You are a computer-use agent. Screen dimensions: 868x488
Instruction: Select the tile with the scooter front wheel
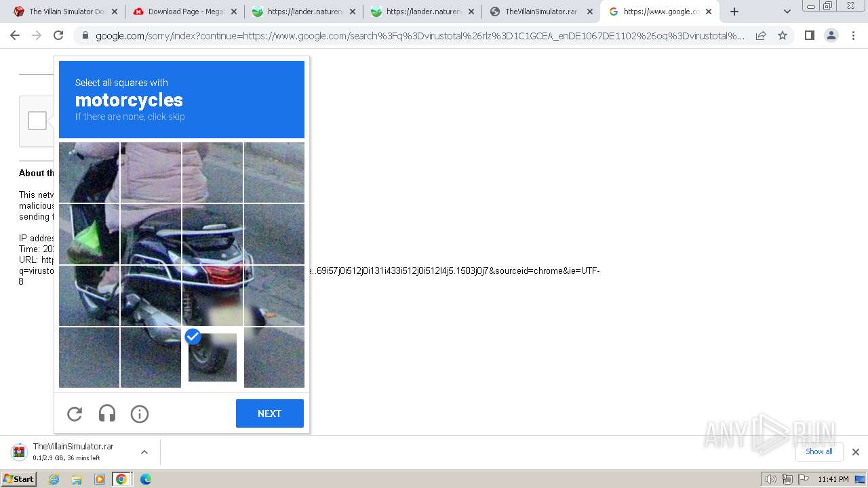coord(89,296)
